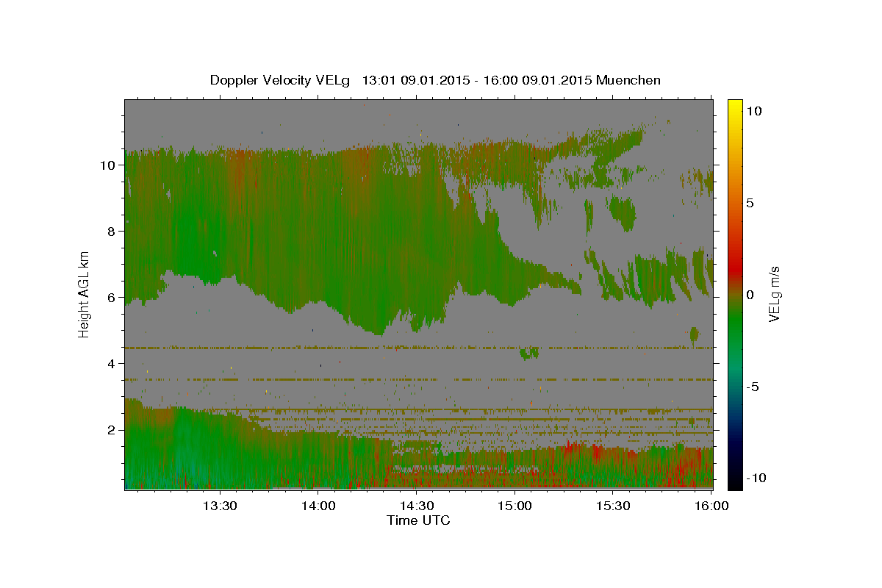This screenshot has width=882, height=588.
Task: Click the height axis label 8
Action: coord(111,231)
